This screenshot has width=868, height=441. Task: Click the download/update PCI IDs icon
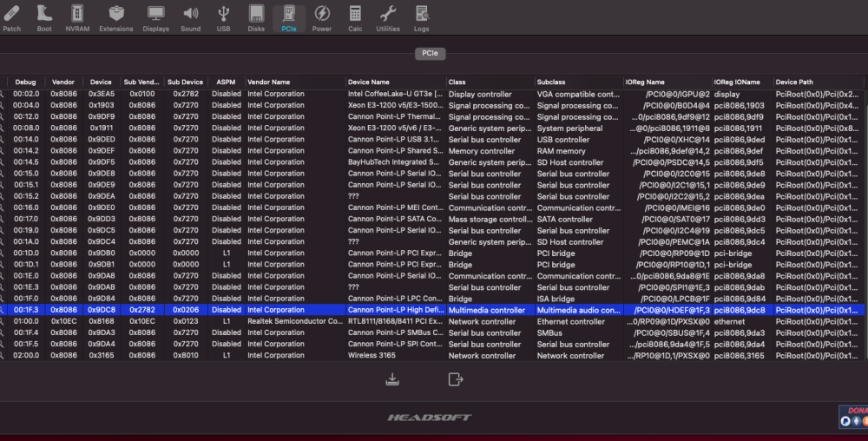[392, 379]
